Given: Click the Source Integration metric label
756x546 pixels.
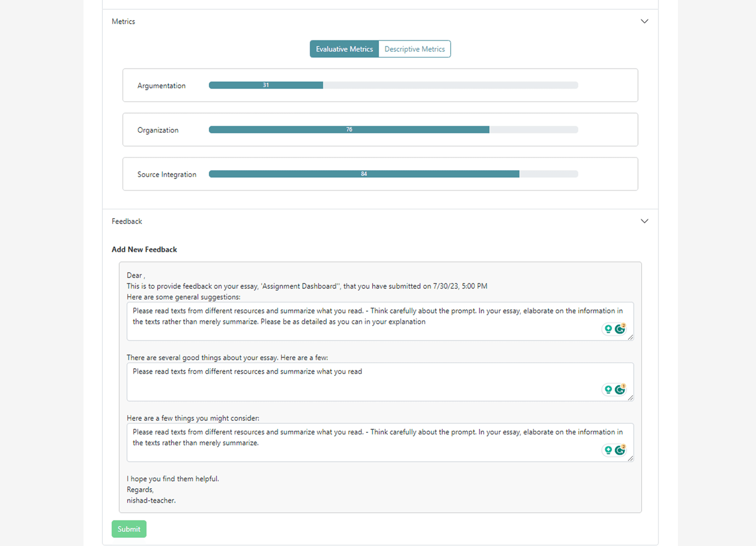Looking at the screenshot, I should (x=167, y=174).
